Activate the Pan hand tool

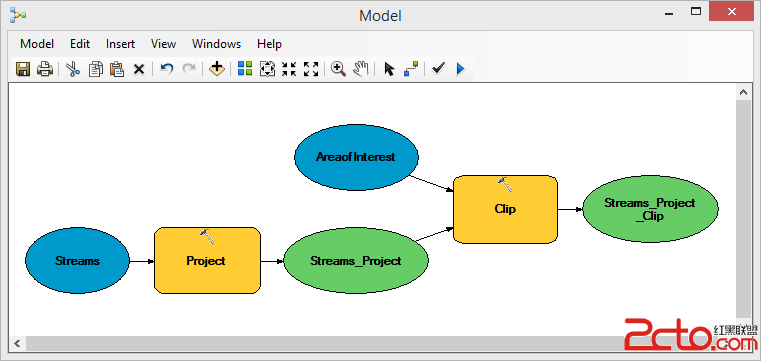click(x=361, y=69)
